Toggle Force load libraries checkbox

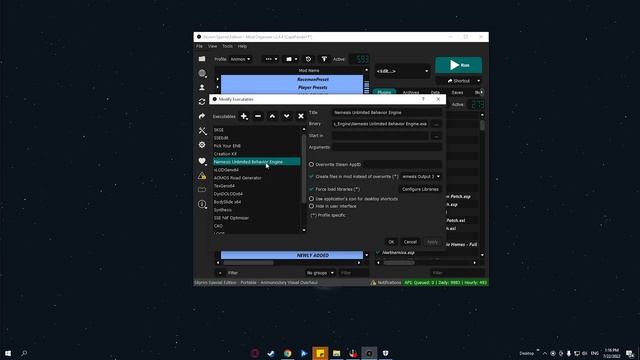[311, 189]
